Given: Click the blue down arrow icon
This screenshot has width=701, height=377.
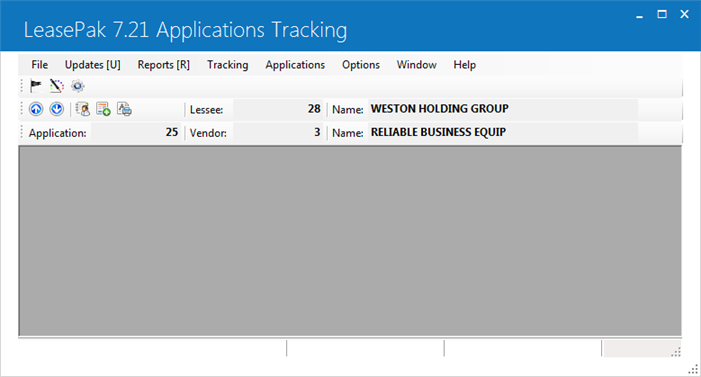Looking at the screenshot, I should pos(57,109).
